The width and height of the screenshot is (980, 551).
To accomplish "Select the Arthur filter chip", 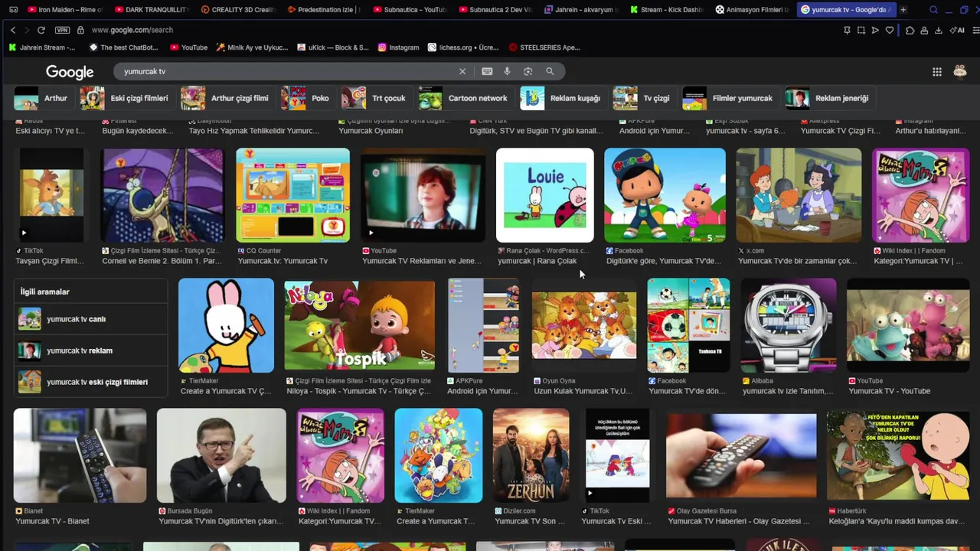I will (x=44, y=98).
